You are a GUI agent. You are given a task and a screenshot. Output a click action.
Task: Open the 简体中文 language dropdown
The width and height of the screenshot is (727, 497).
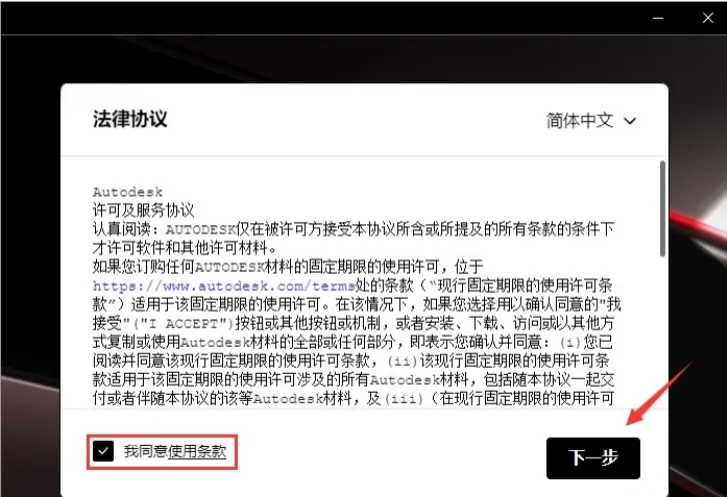(591, 121)
